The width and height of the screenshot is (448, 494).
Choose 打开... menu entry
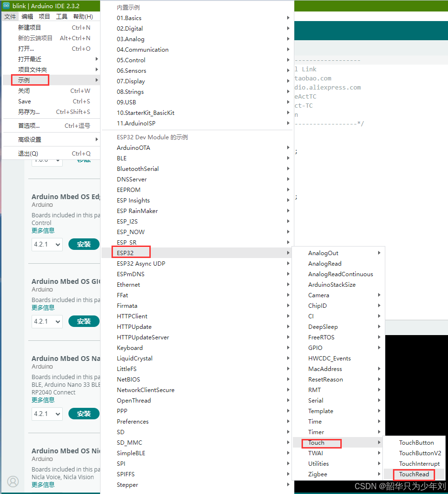[51, 49]
